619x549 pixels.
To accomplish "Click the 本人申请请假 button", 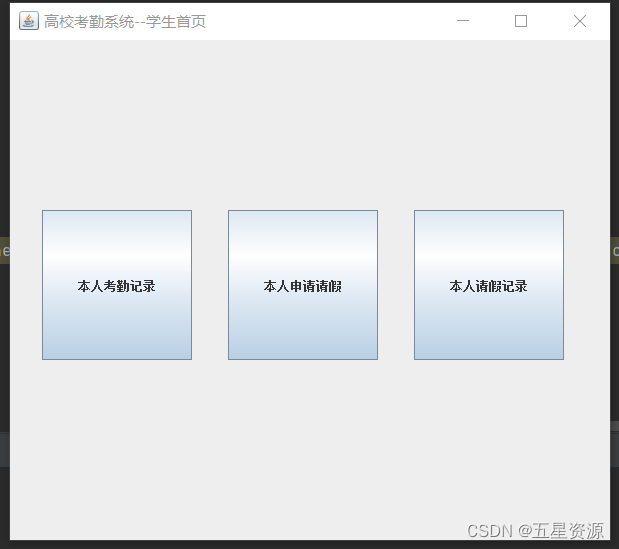I will point(303,285).
